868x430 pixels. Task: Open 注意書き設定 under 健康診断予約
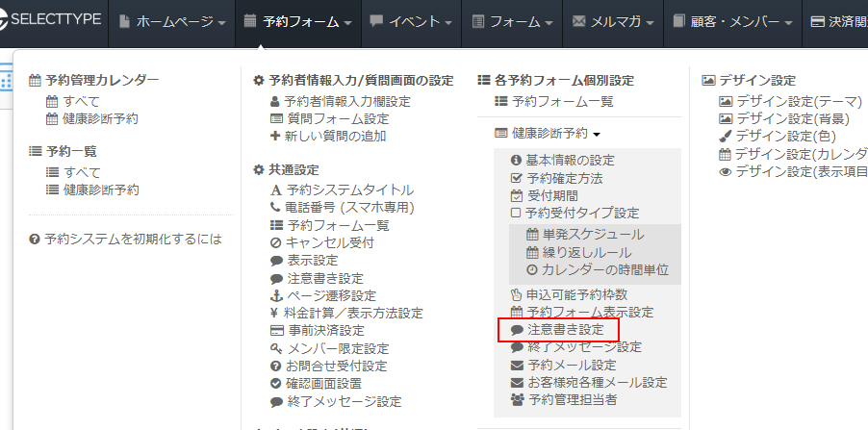point(565,330)
